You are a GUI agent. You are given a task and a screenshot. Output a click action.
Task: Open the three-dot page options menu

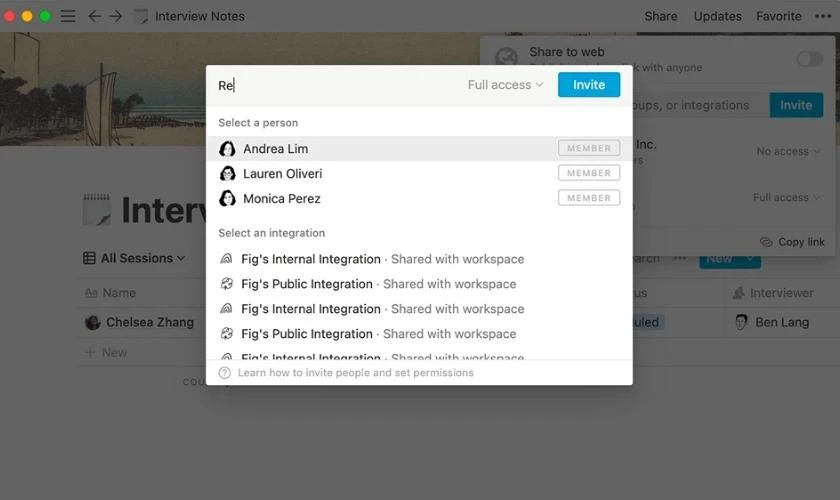823,16
